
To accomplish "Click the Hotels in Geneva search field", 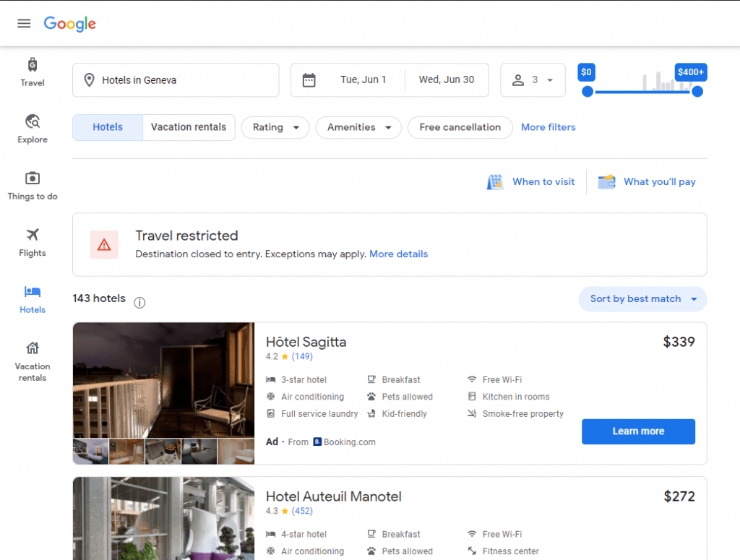I will (x=176, y=80).
